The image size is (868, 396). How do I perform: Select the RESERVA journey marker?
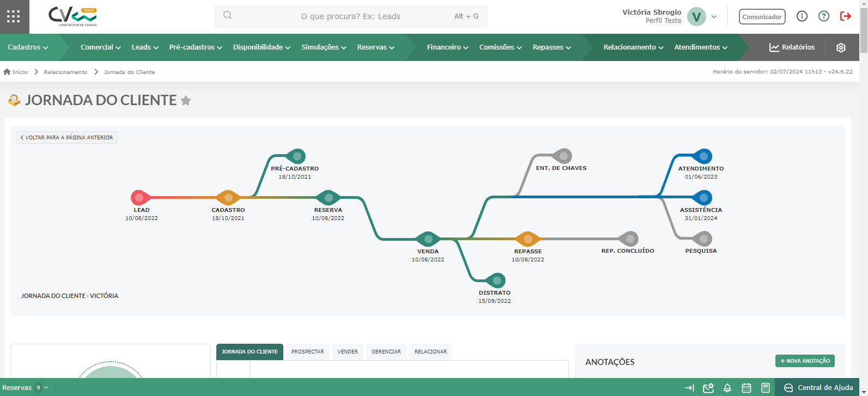328,198
